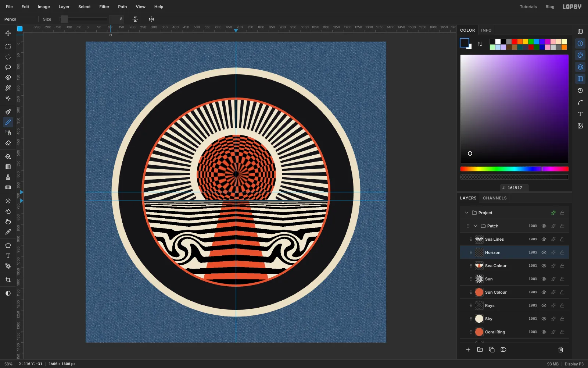The height and width of the screenshot is (368, 588).
Task: Select the Polygon shape tool
Action: point(8,245)
